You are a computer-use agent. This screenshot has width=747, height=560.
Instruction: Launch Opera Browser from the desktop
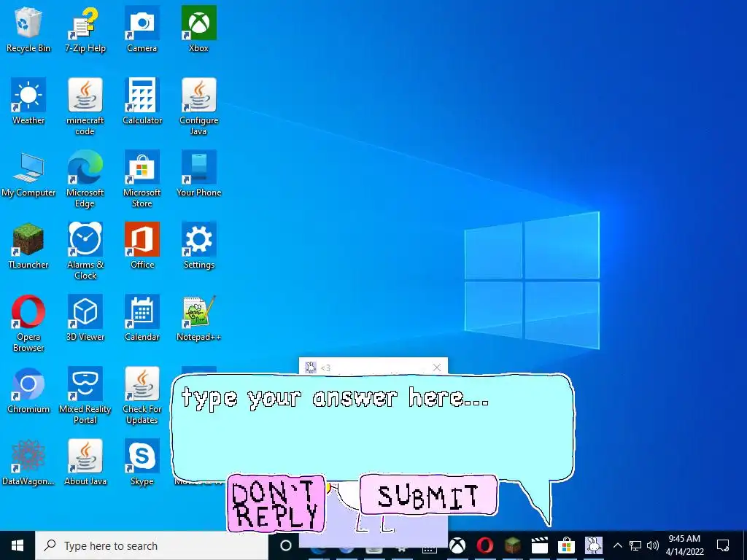[28, 323]
